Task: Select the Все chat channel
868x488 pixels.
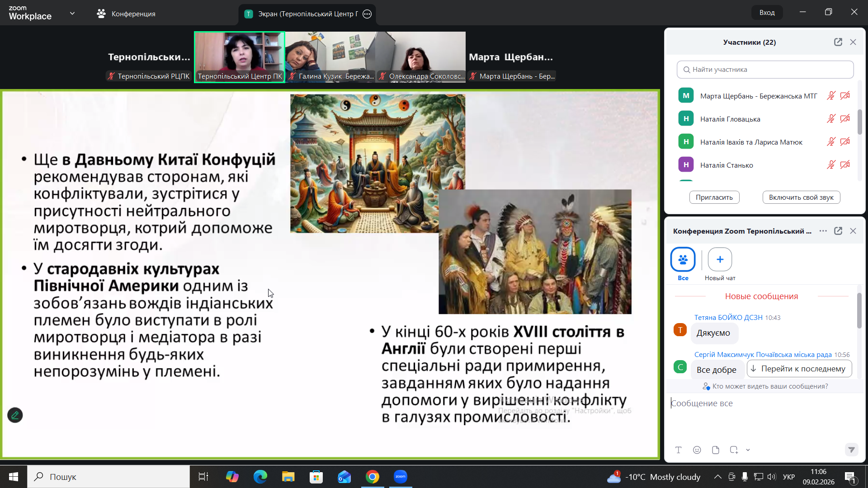Action: tap(683, 260)
